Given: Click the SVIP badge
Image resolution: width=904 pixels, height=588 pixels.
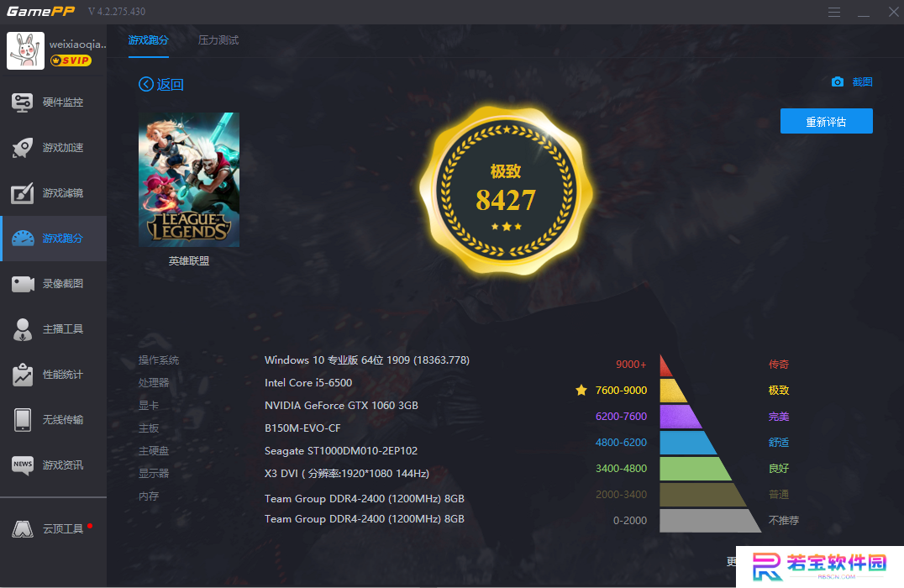Looking at the screenshot, I should 71,60.
